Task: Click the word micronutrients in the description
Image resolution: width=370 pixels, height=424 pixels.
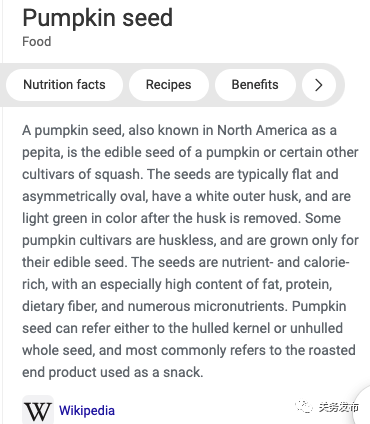Action: (240, 306)
